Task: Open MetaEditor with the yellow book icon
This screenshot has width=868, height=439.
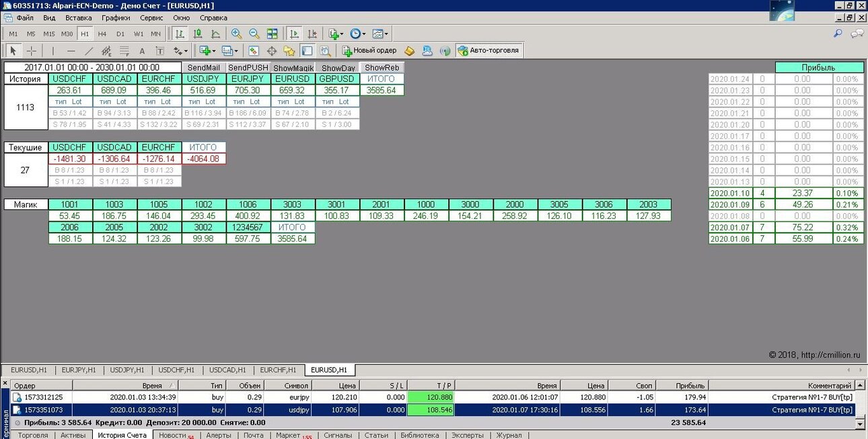Action: (409, 50)
